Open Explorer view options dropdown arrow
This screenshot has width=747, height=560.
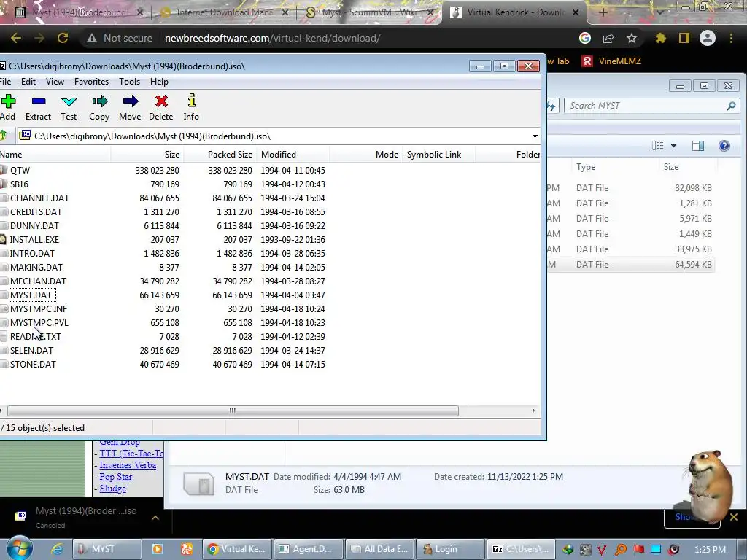673,146
